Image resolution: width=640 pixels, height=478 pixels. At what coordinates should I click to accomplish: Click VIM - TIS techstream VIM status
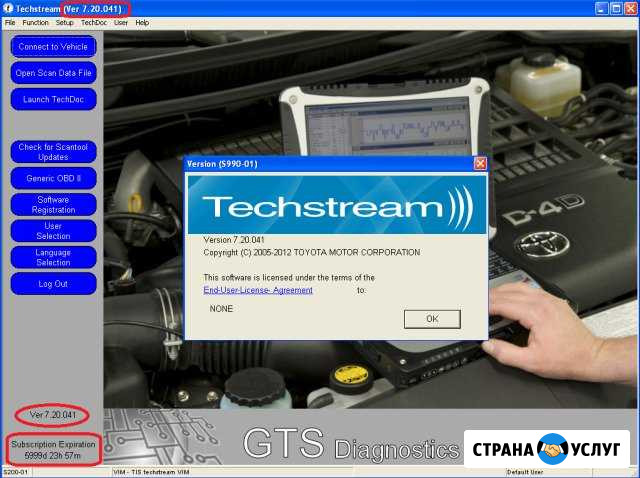151,472
